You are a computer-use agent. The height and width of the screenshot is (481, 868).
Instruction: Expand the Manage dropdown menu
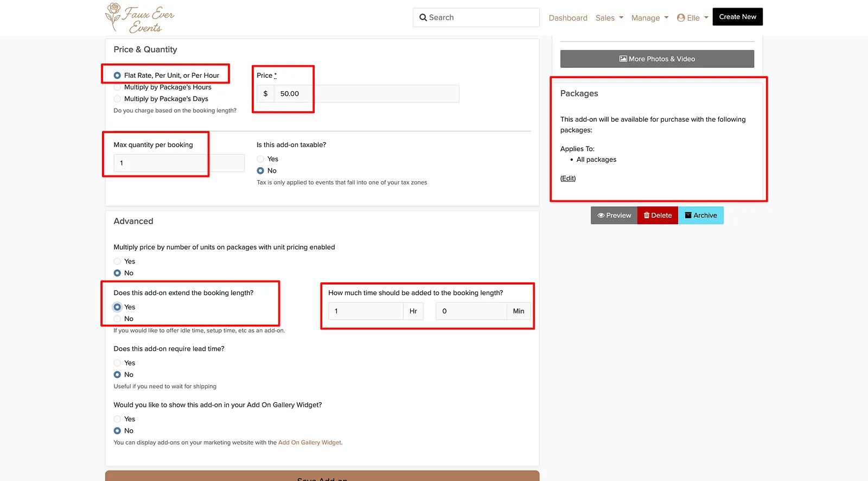point(650,18)
